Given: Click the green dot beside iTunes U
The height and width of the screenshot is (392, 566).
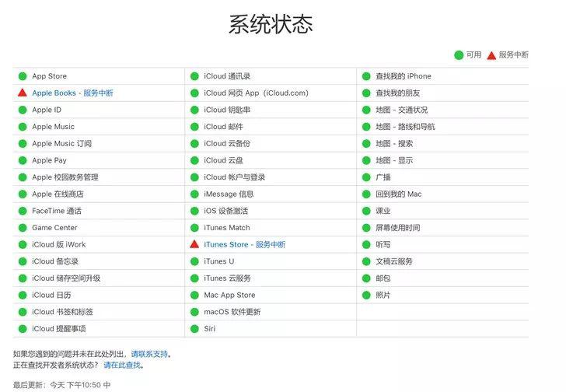Looking at the screenshot, I should pos(194,261).
